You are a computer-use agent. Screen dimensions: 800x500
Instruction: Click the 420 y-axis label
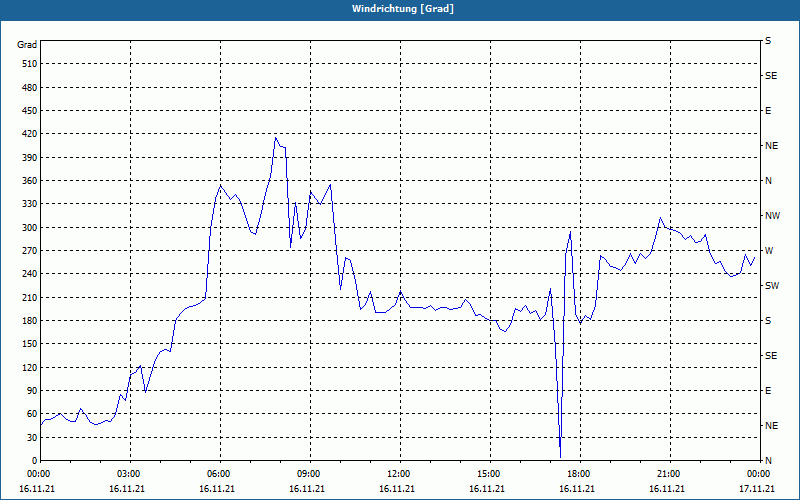tap(29, 134)
